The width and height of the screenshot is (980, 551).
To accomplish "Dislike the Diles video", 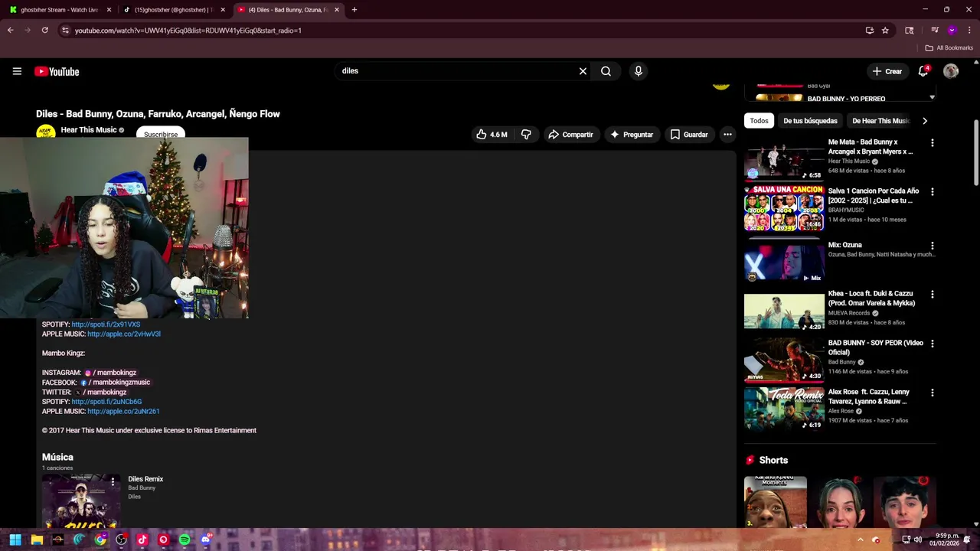I will click(526, 135).
